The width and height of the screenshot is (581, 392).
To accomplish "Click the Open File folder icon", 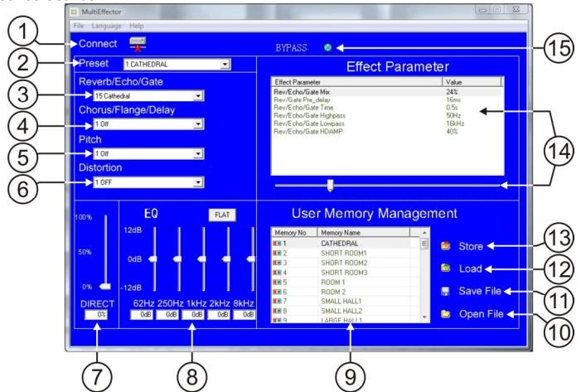I will coord(445,314).
